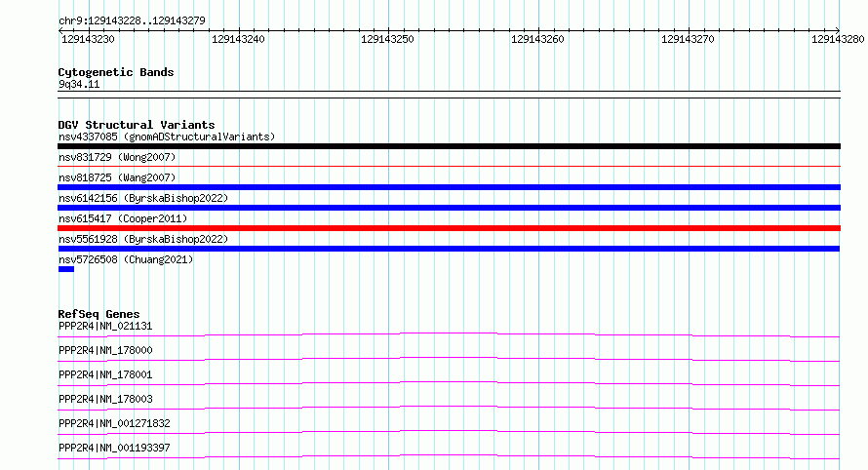This screenshot has width=868, height=470.
Task: Click the thin red nsv831729 variant line
Action: (x=449, y=166)
